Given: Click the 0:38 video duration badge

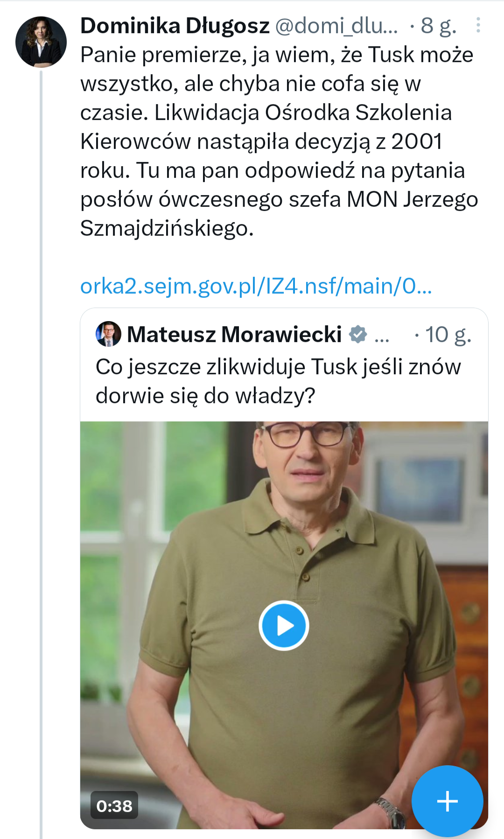Looking at the screenshot, I should click(114, 805).
